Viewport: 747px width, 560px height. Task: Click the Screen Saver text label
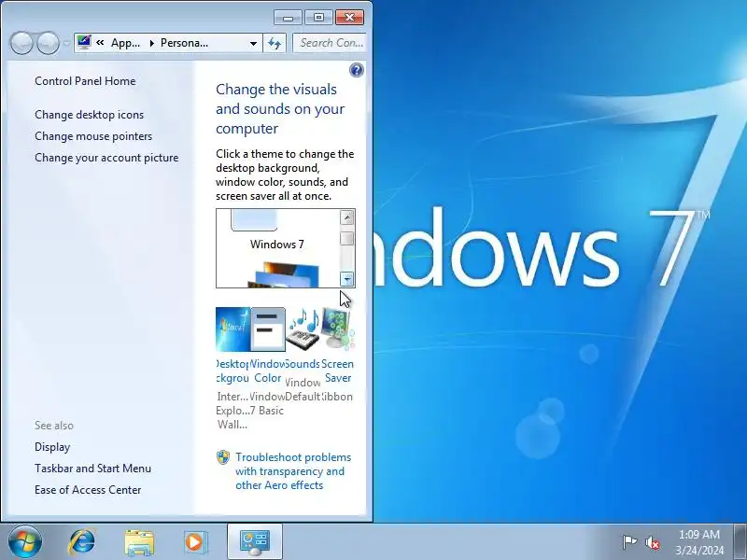(338, 371)
